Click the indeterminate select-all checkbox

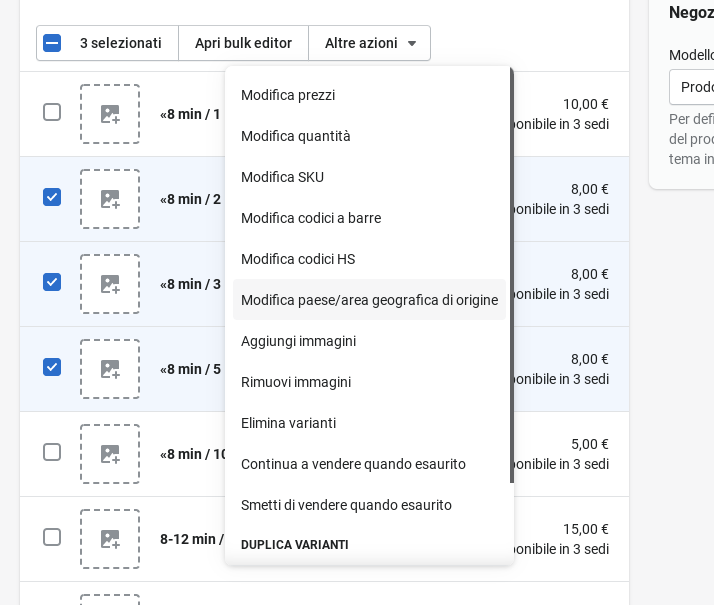[x=52, y=43]
